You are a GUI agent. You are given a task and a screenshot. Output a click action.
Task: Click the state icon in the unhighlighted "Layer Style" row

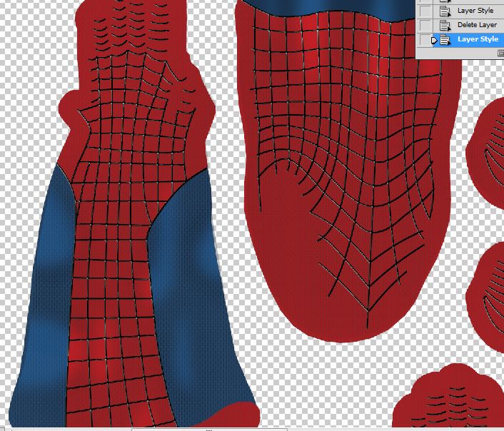pyautogui.click(x=445, y=11)
